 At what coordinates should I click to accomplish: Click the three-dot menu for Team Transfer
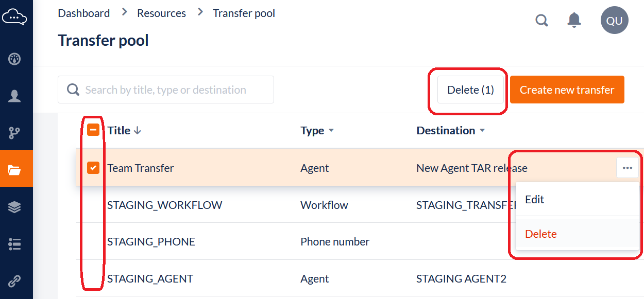click(627, 168)
